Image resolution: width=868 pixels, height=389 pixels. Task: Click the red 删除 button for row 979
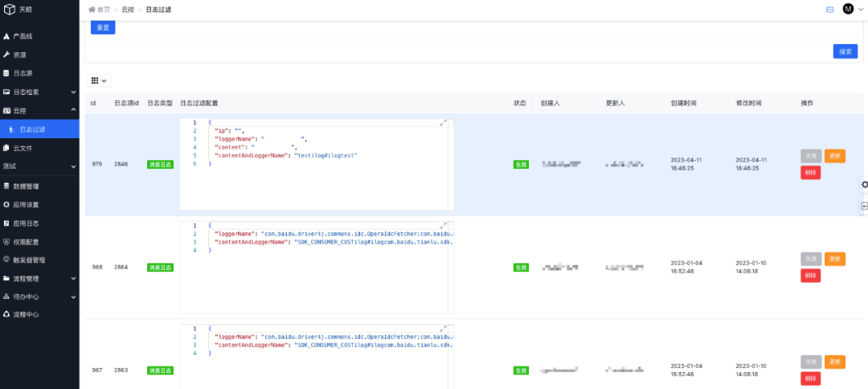[810, 173]
